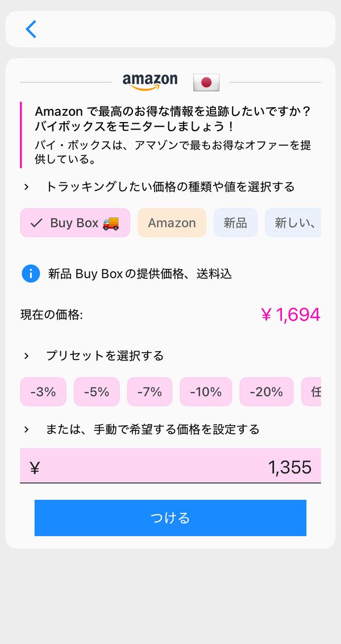Choose the -20% preset
Screen dimensions: 341x644
pyautogui.click(x=267, y=392)
